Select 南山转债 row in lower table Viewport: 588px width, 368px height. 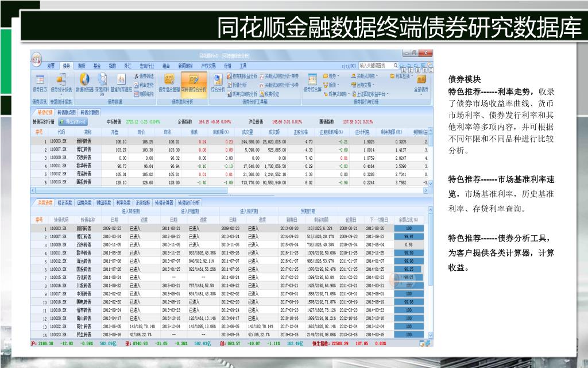[229, 318]
